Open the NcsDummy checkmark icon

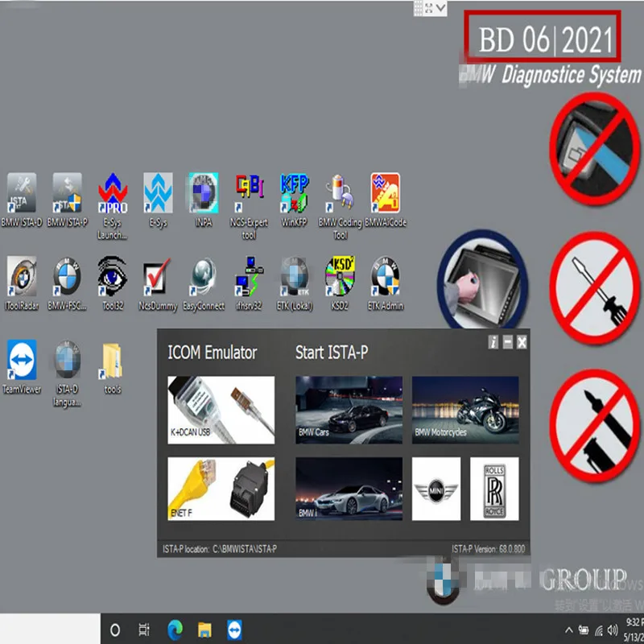tap(158, 283)
